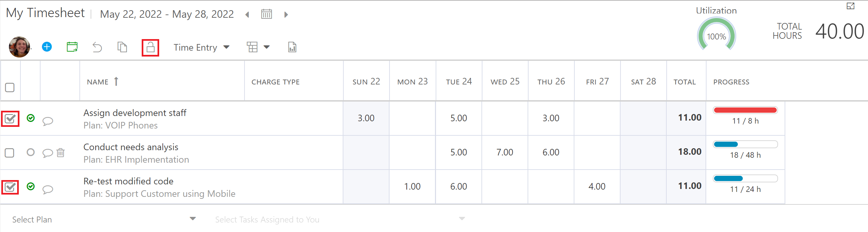
Task: Open the calendar picker next to the date range
Action: coord(266,14)
